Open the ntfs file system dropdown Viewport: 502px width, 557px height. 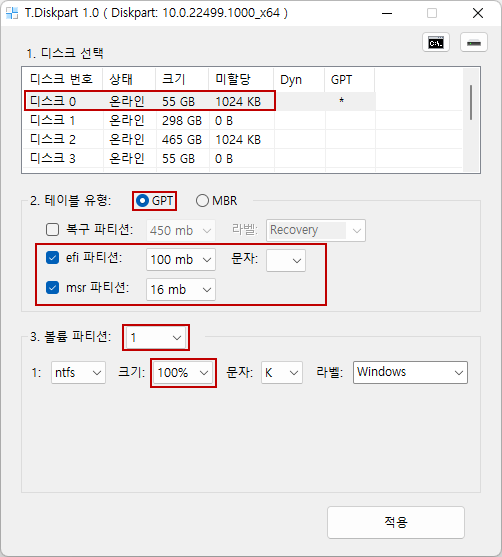click(x=78, y=373)
